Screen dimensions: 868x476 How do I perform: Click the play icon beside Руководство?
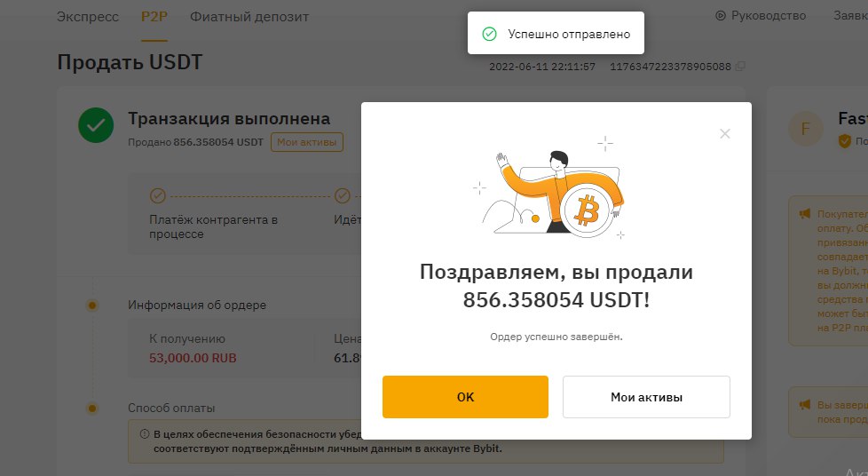tap(720, 15)
